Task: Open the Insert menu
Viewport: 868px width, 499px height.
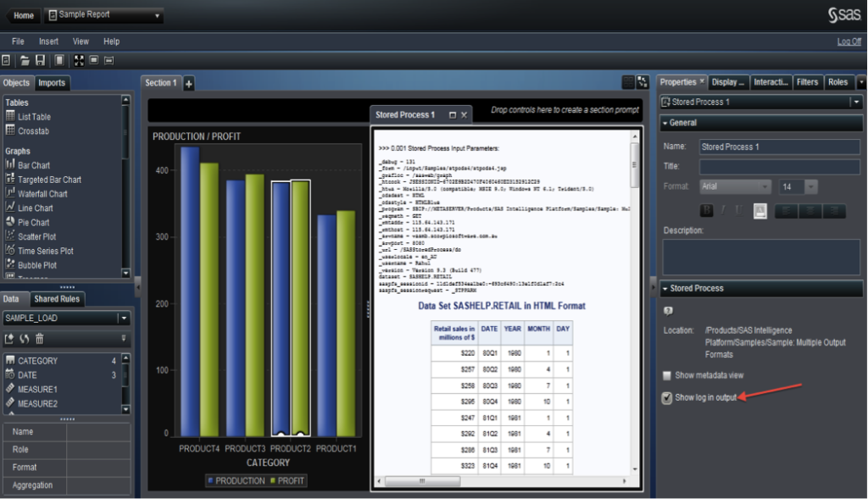Action: tap(48, 42)
